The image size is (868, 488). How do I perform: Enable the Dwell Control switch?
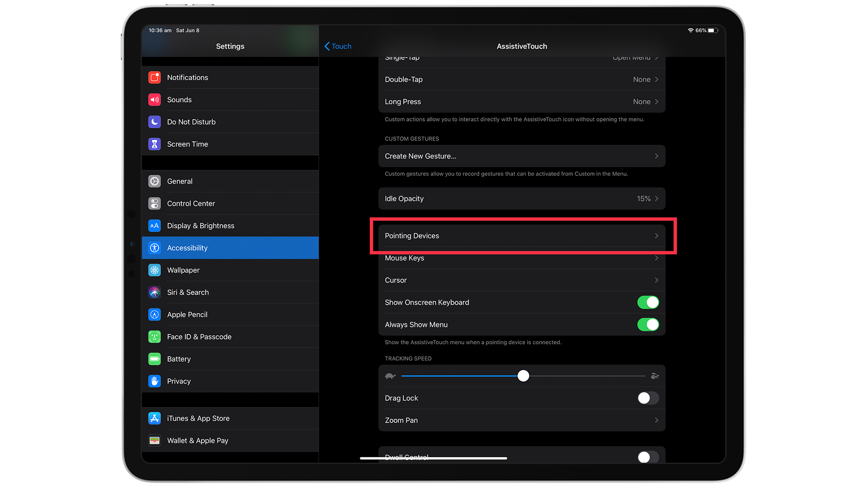pyautogui.click(x=648, y=457)
